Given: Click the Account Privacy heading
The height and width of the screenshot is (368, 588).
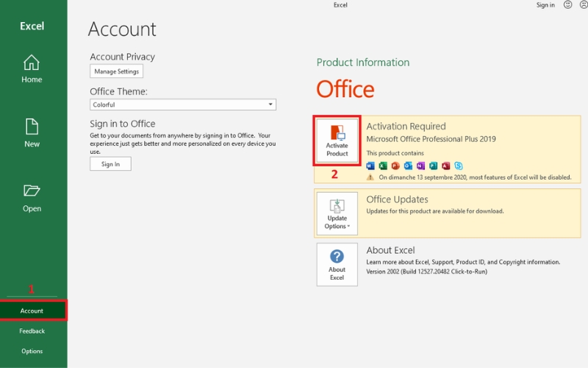Looking at the screenshot, I should point(122,57).
